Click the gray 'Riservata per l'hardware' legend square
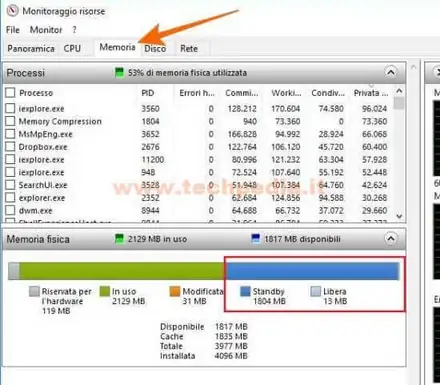440x385 pixels. (x=34, y=291)
